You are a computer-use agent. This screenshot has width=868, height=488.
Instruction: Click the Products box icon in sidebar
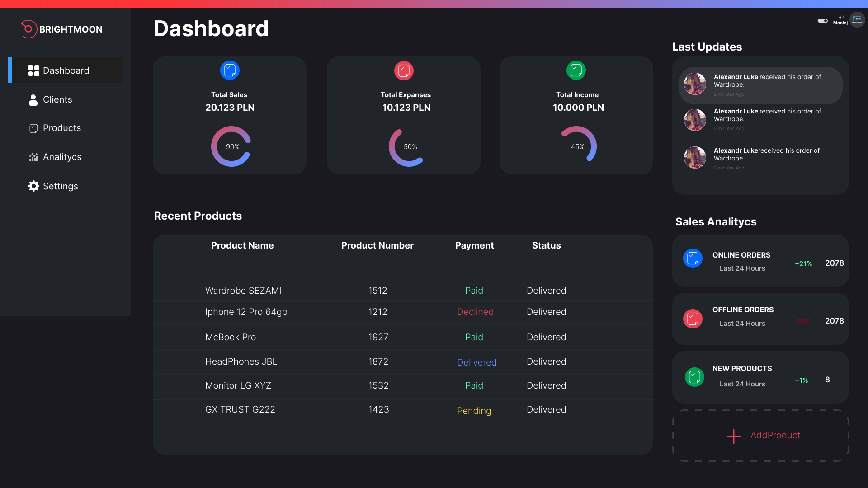click(x=33, y=128)
